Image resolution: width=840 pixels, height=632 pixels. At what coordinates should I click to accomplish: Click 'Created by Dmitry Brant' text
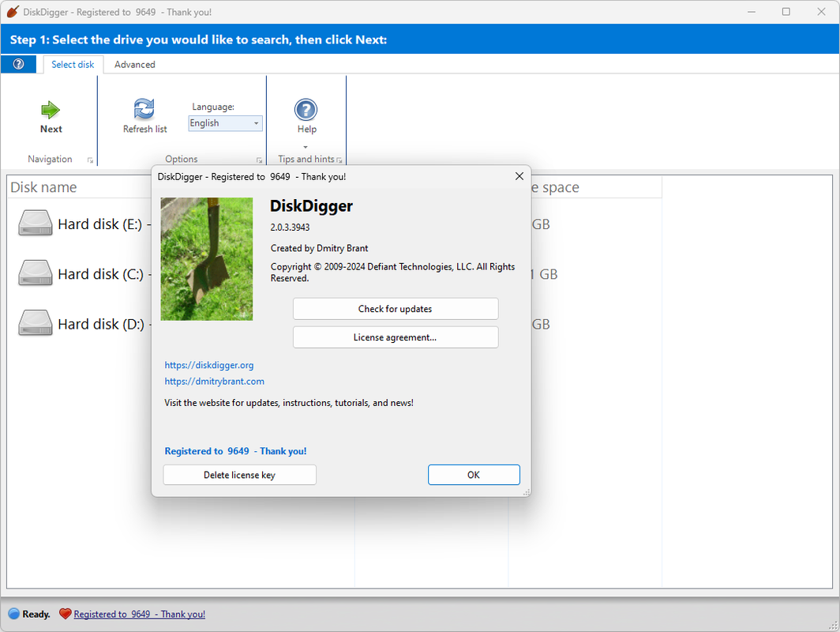(x=319, y=248)
